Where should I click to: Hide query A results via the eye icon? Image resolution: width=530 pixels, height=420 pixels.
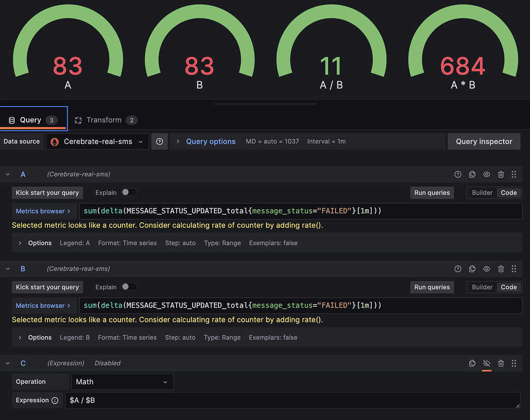487,175
